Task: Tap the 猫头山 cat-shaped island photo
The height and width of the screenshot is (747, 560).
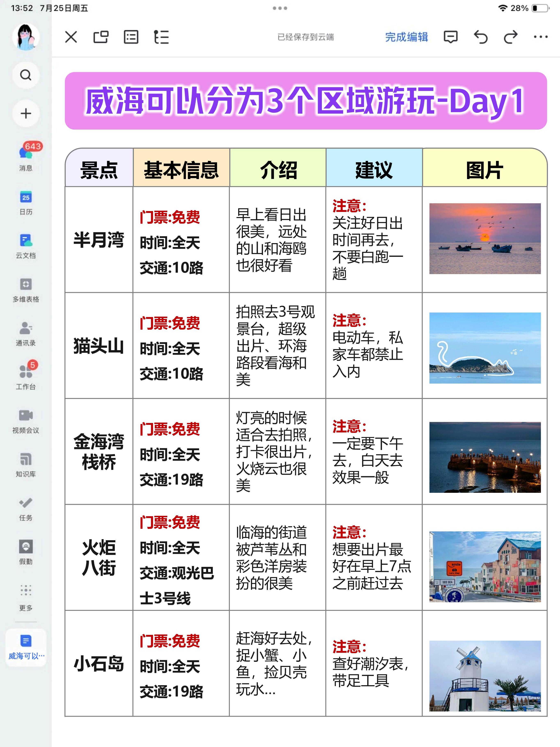Action: (x=485, y=348)
